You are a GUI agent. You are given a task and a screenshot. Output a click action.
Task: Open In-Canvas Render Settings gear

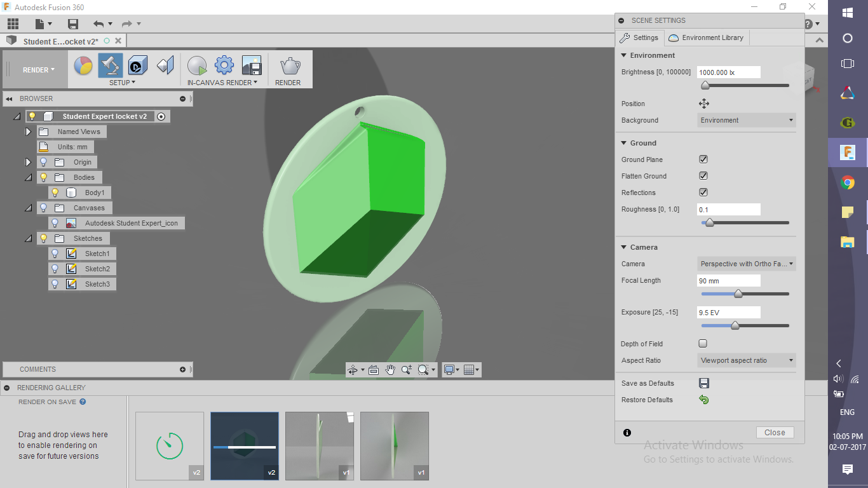pyautogui.click(x=224, y=65)
